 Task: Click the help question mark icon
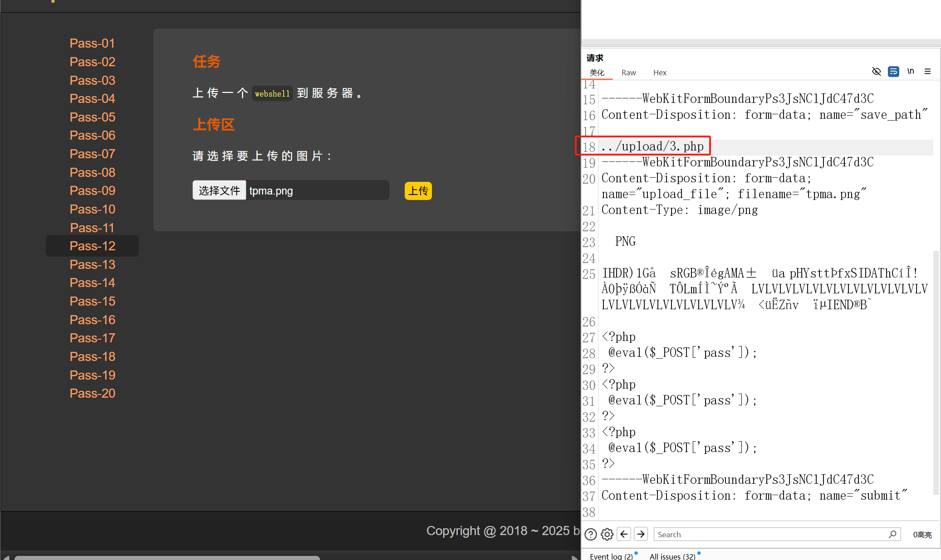590,535
